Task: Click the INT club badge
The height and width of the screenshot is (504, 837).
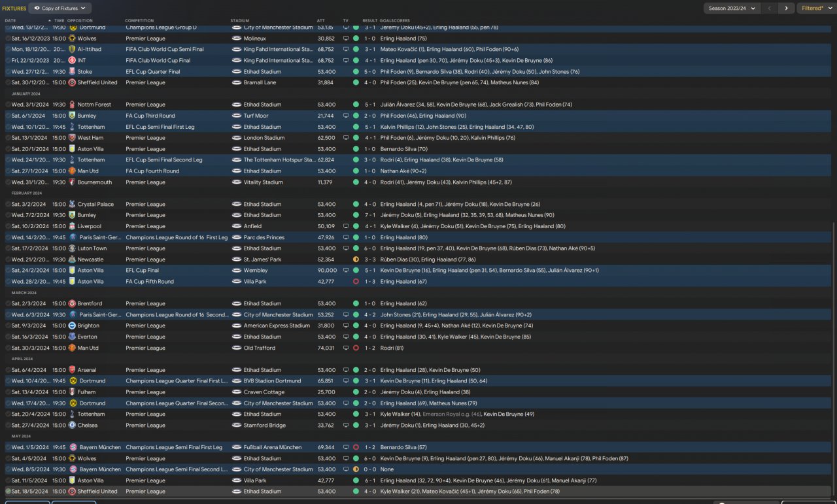Action: [72, 61]
